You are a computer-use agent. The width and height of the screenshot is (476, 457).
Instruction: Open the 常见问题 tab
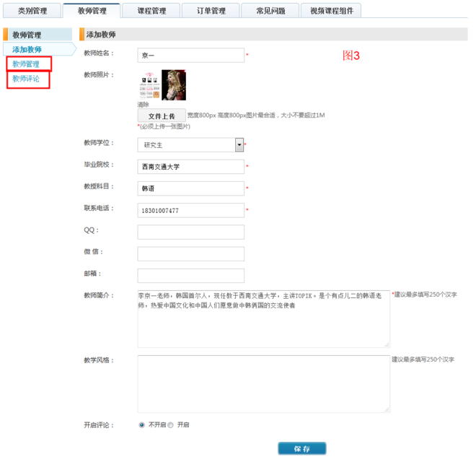[x=270, y=11]
